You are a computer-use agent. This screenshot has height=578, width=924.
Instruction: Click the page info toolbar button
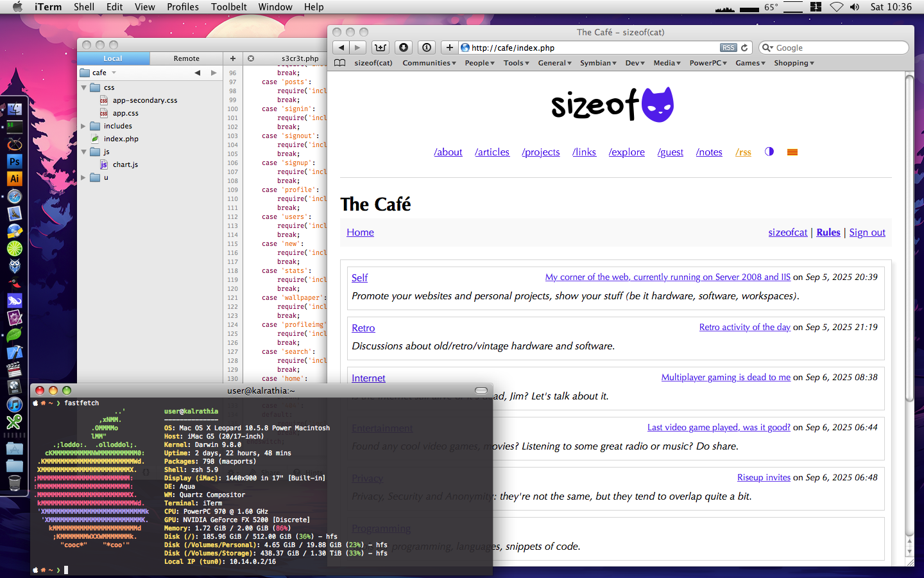pos(426,48)
